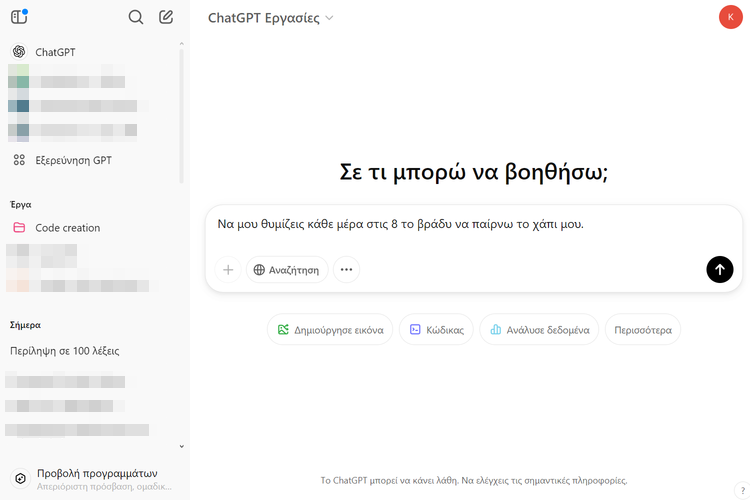The image size is (750, 500).
Task: Select the Κώδικας suggestion chip
Action: tap(436, 330)
